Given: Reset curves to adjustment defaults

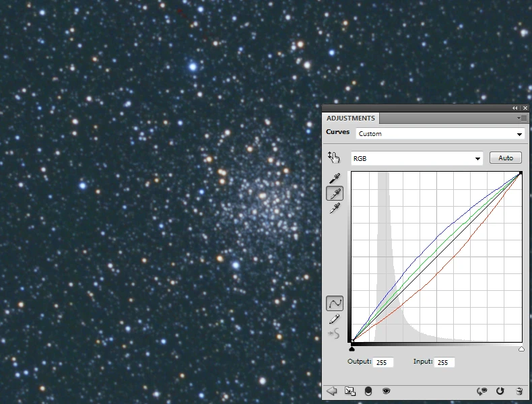Looking at the screenshot, I should pyautogui.click(x=500, y=391).
